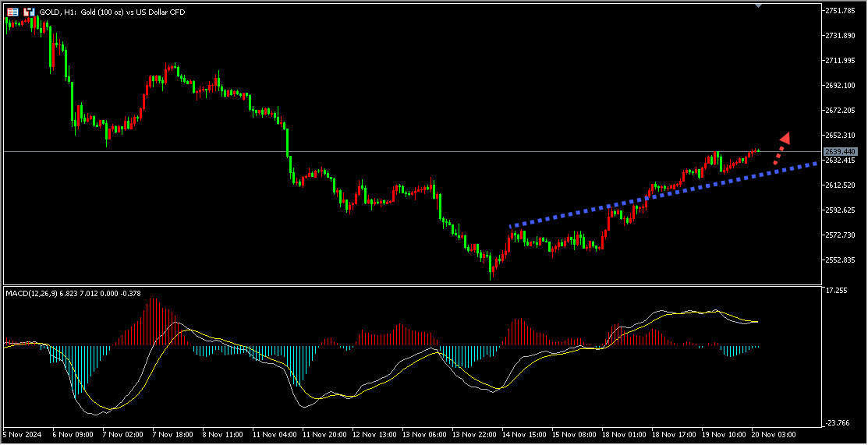Viewport: 868px width, 445px height.
Task: Click the current price label 2639.440
Action: 840,151
